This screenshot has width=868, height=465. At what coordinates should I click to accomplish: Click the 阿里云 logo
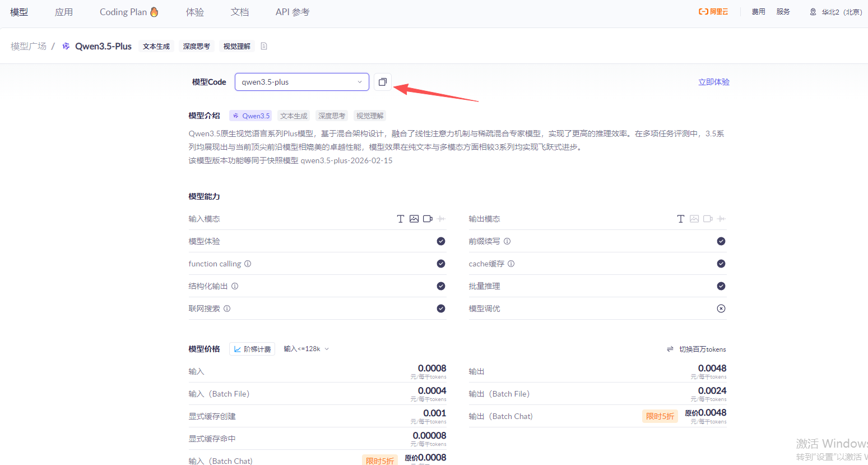(x=713, y=12)
